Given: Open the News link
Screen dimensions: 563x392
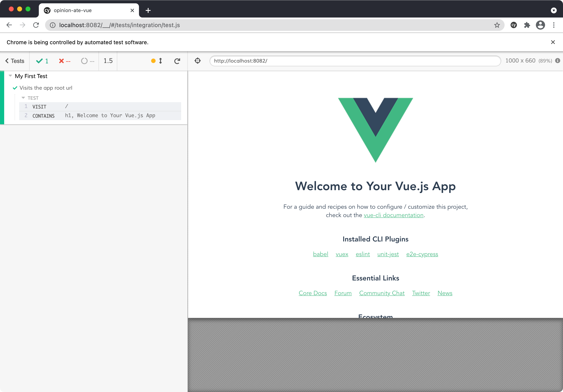Looking at the screenshot, I should point(445,293).
